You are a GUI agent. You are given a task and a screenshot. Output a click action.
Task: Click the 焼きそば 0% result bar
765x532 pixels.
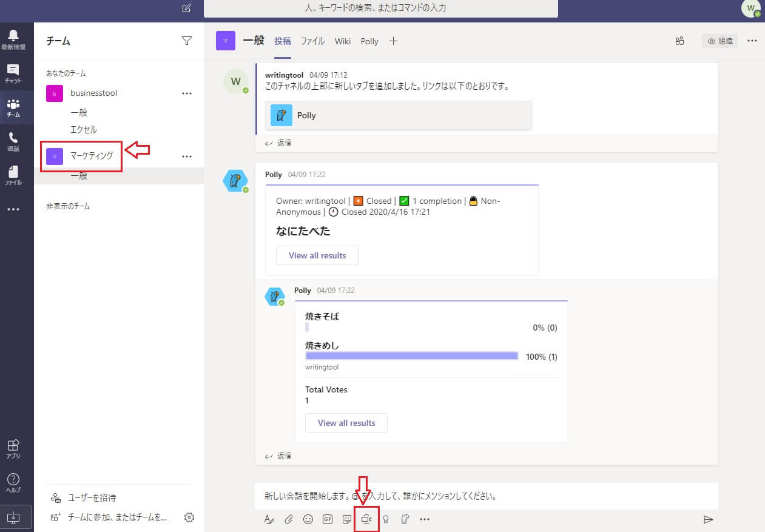307,328
